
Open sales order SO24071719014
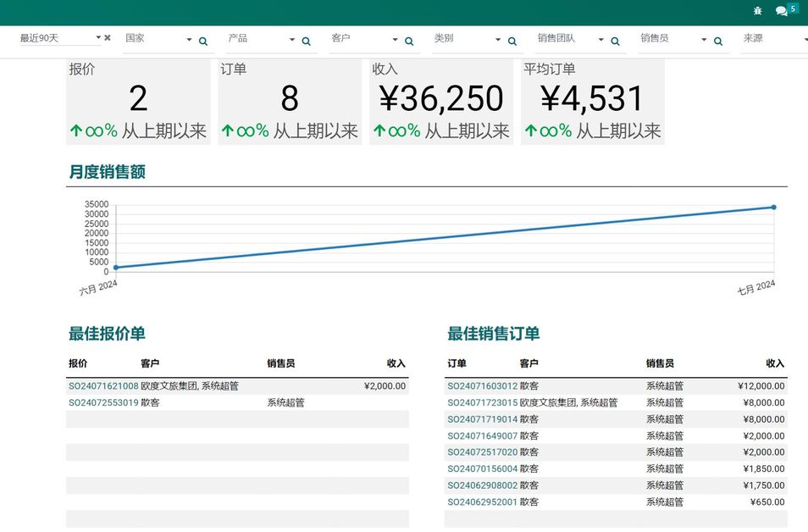[x=482, y=419]
